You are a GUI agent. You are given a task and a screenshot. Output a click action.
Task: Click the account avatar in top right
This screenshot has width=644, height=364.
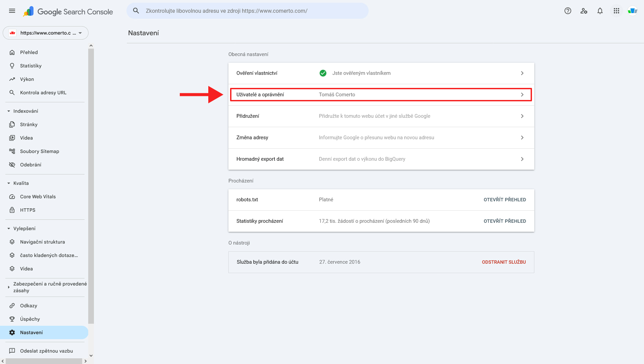[x=632, y=11]
